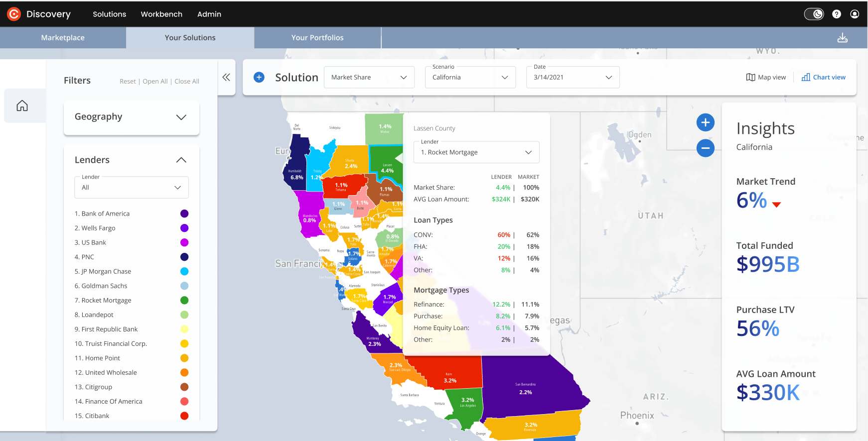Open the Workbench menu
Screen dimensions: 868x441
(x=161, y=14)
